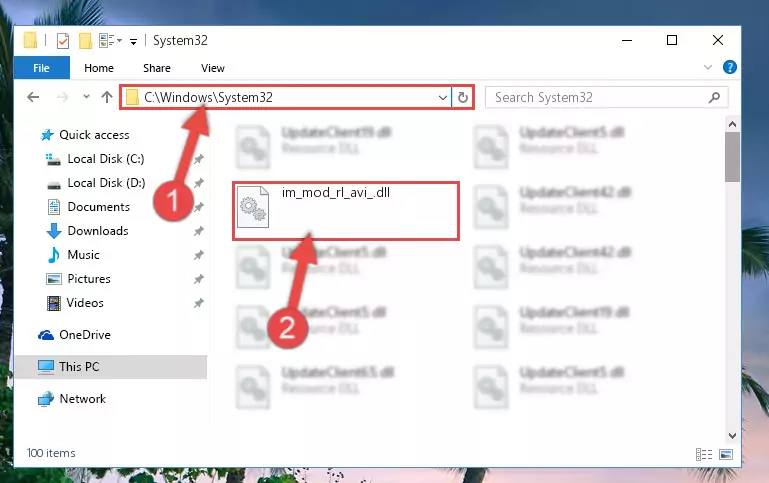Switch to the View ribbon tab
This screenshot has width=769, height=483.
pyautogui.click(x=213, y=68)
